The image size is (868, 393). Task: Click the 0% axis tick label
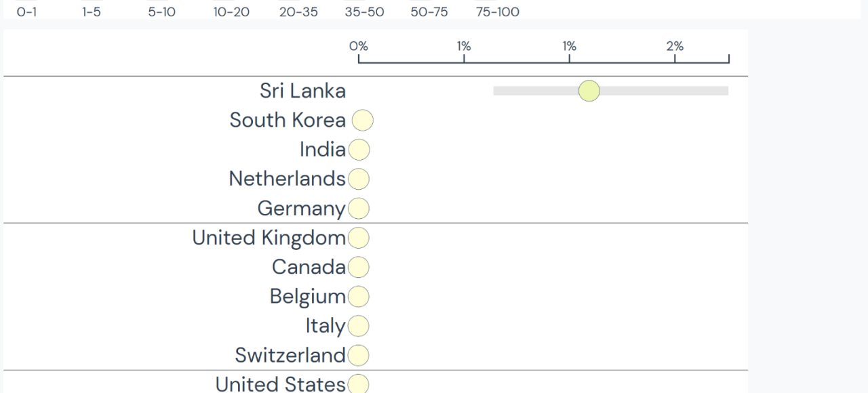(359, 46)
